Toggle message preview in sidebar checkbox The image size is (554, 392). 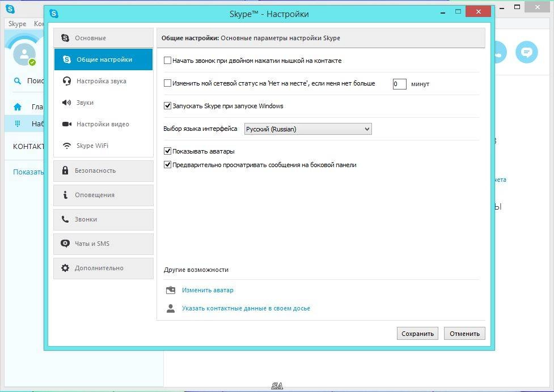click(x=167, y=164)
